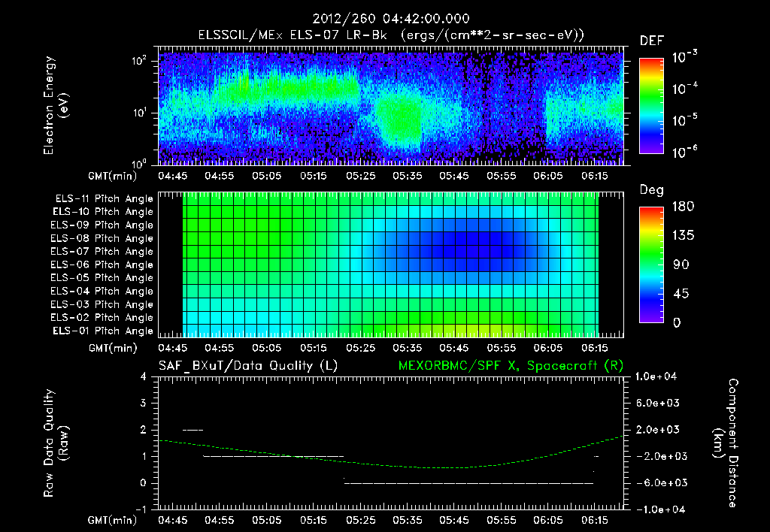This screenshot has width=770, height=532.
Task: Click the ELS-01 Pitch Angle row label
Action: point(102,331)
